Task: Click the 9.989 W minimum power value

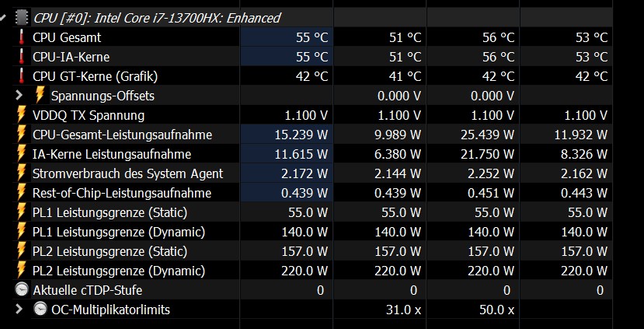Action: pyautogui.click(x=398, y=135)
